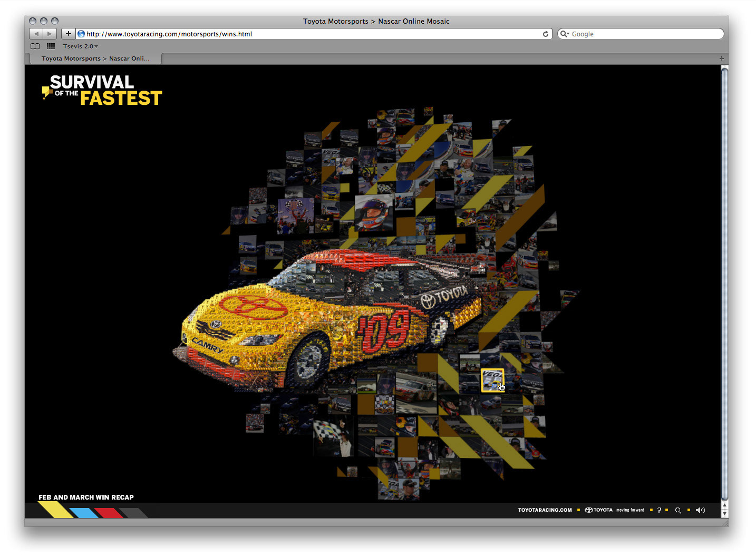Go forward with the Safari forward arrow

click(x=50, y=34)
